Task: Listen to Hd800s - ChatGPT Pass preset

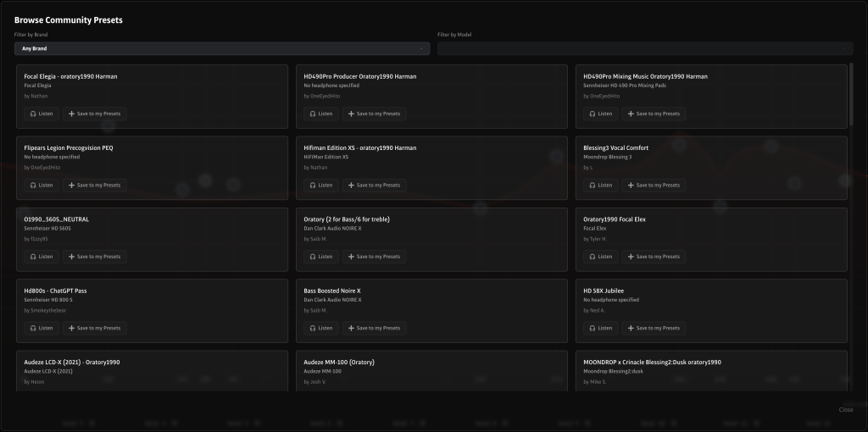Action: pos(42,328)
